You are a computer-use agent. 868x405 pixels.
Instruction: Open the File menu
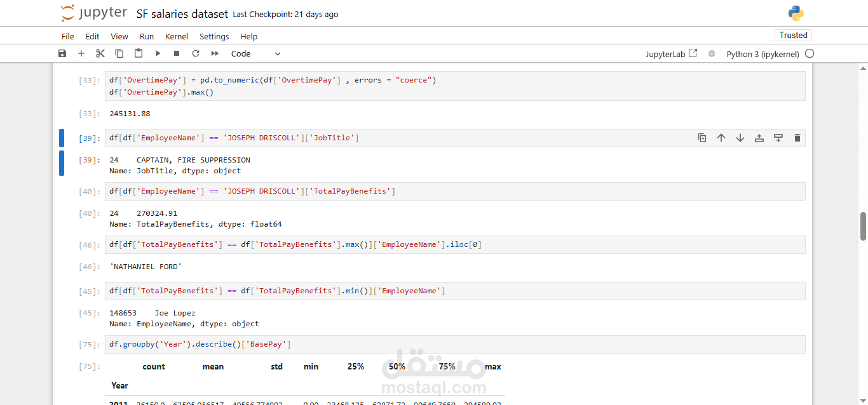click(x=68, y=37)
